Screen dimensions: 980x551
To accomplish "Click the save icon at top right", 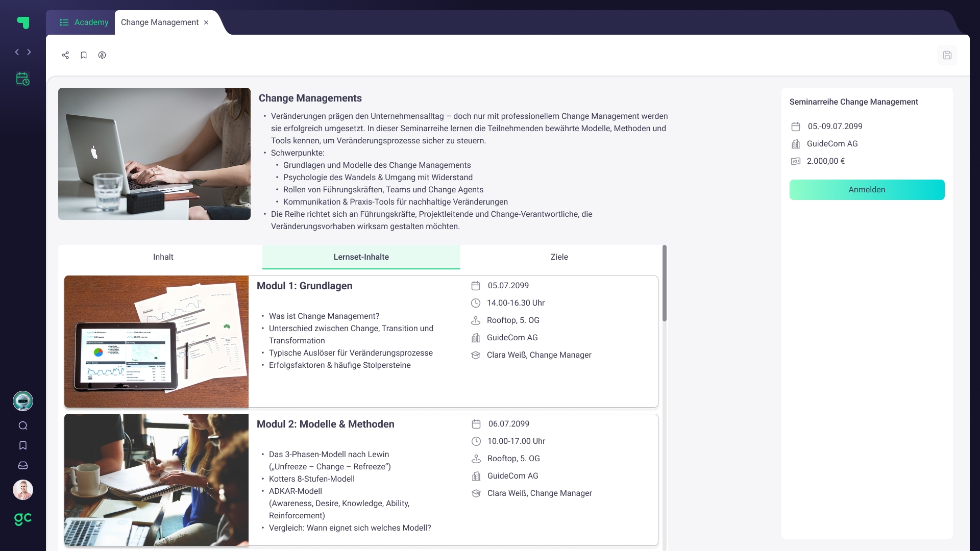I will point(947,55).
